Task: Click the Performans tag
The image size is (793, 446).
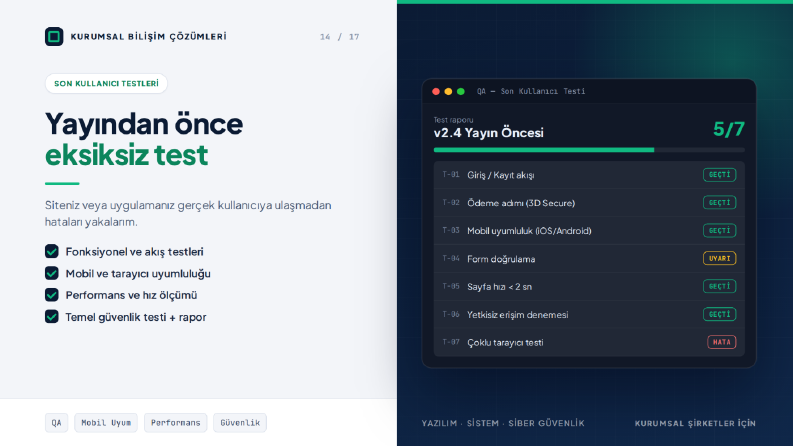Action: (x=175, y=423)
